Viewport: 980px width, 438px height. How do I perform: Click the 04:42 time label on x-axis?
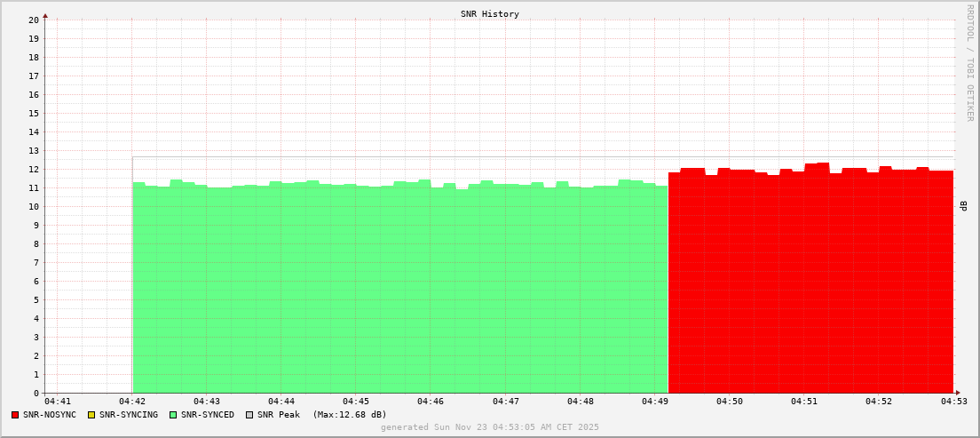pos(131,402)
